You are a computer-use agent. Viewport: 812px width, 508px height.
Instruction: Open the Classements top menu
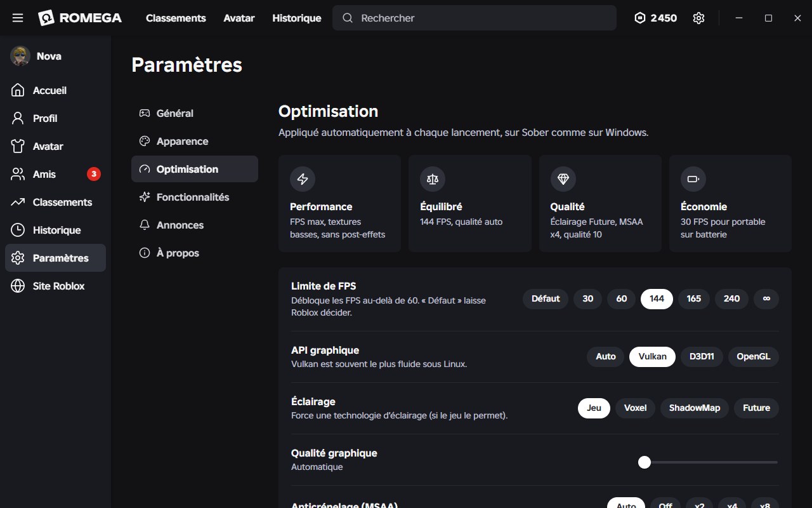pos(176,18)
